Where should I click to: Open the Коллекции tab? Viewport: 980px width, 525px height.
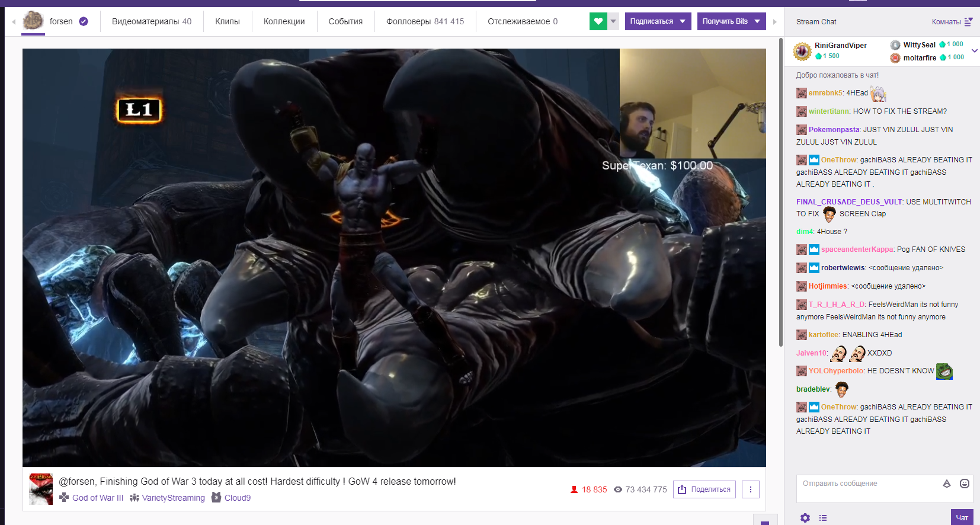coord(284,21)
